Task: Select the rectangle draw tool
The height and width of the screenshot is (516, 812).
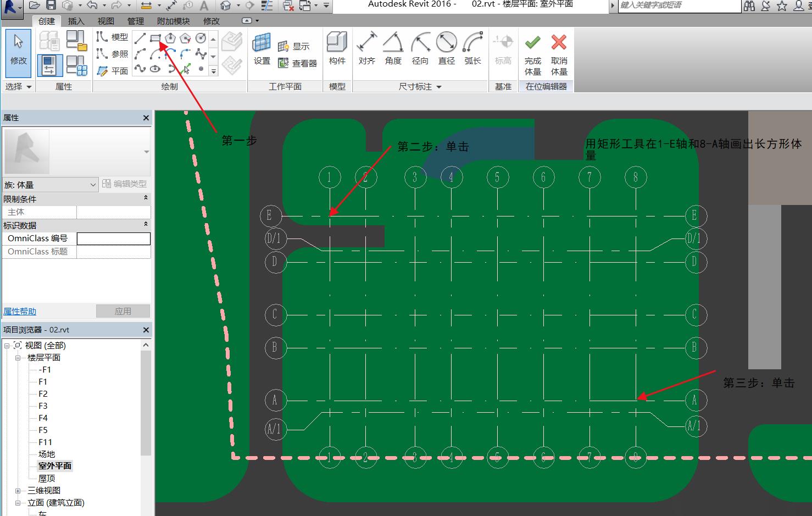Action: [x=155, y=38]
